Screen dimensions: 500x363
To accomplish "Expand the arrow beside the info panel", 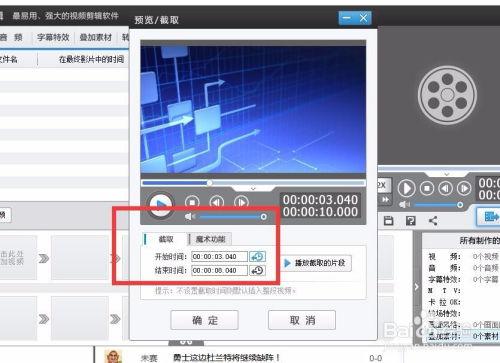I will coord(416,287).
